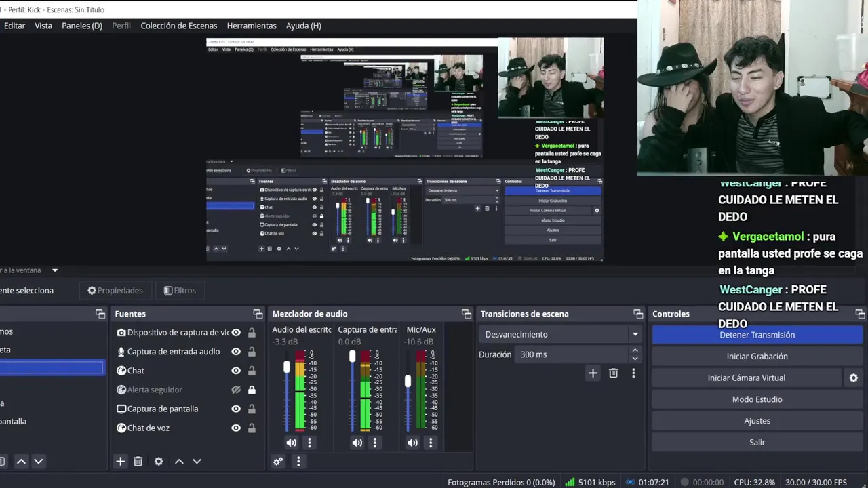Add a scene transition with plus

pyautogui.click(x=593, y=373)
